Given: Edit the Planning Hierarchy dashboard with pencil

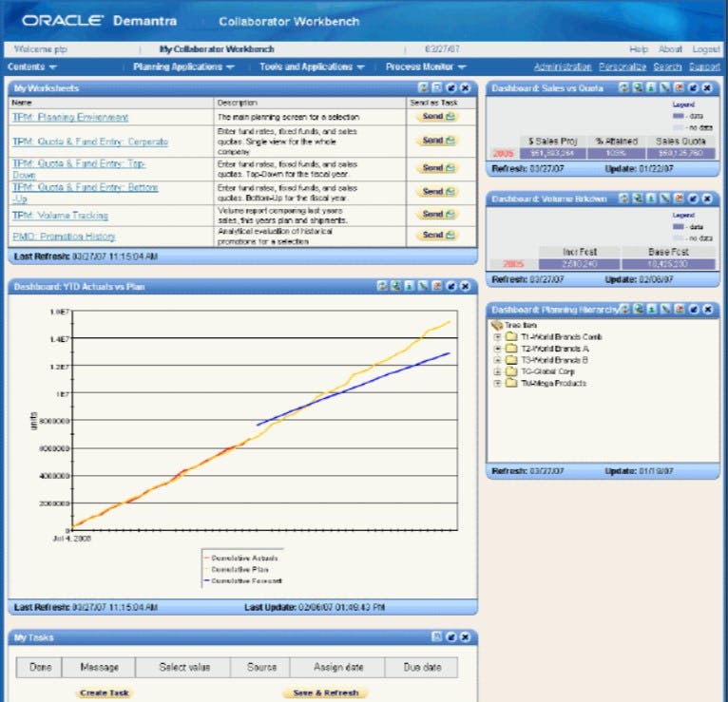Looking at the screenshot, I should 666,309.
